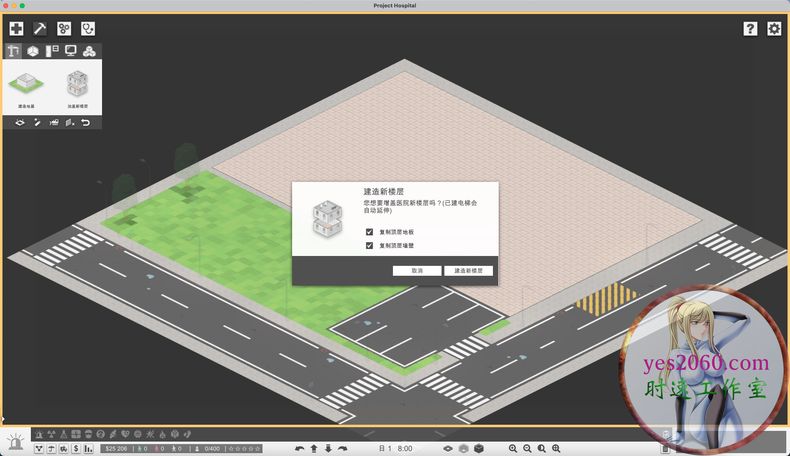This screenshot has height=456, width=790.
Task: Uncheck the copy top floor walls checkbox
Action: 369,245
